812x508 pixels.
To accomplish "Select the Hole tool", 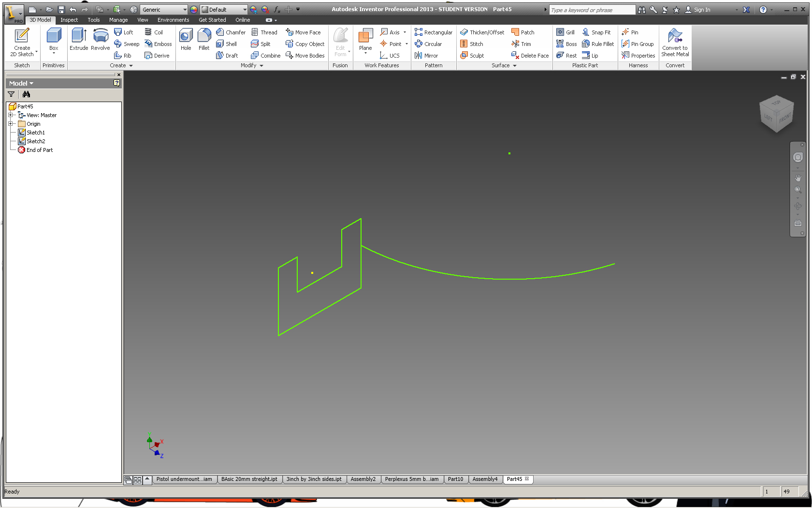I will pos(186,40).
